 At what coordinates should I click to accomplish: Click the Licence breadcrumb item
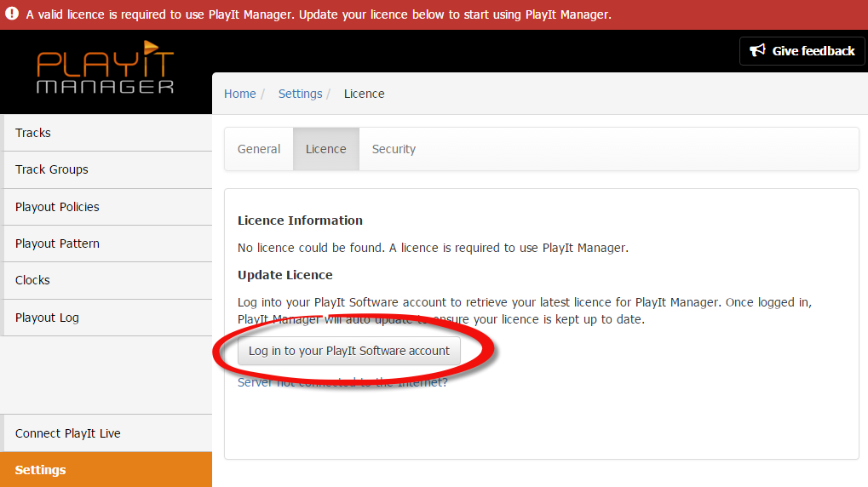pyautogui.click(x=364, y=94)
